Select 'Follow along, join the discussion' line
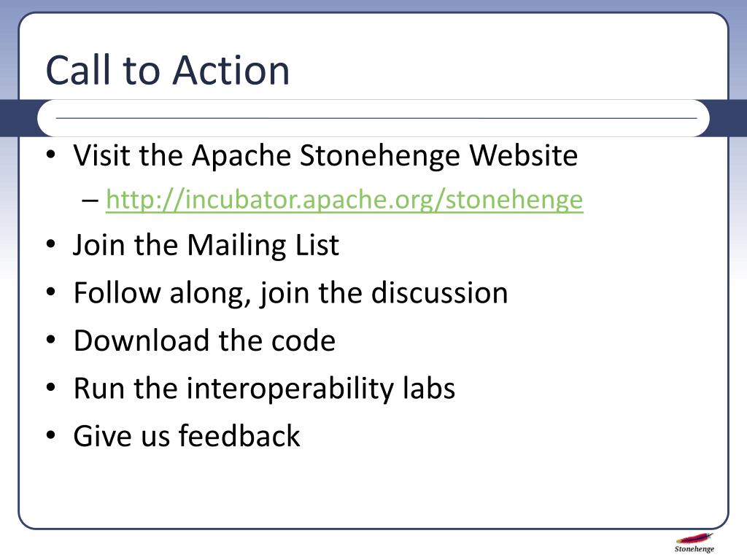The width and height of the screenshot is (747, 560). point(290,293)
